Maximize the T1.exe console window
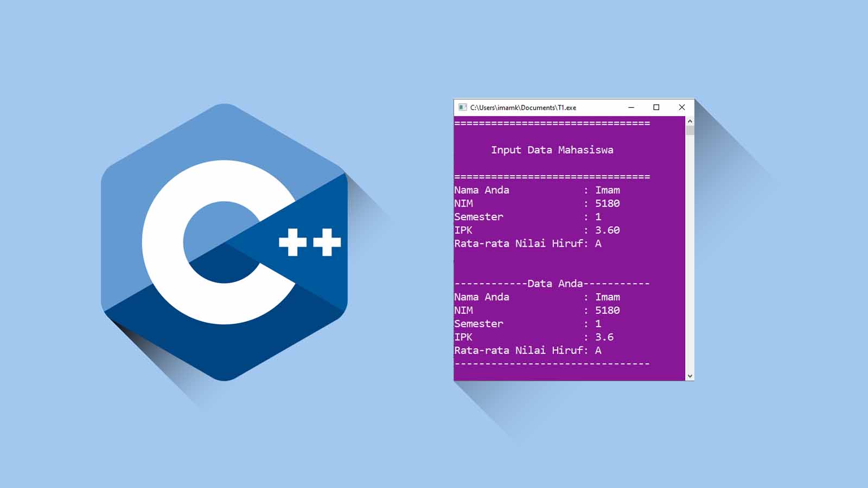 [x=656, y=107]
